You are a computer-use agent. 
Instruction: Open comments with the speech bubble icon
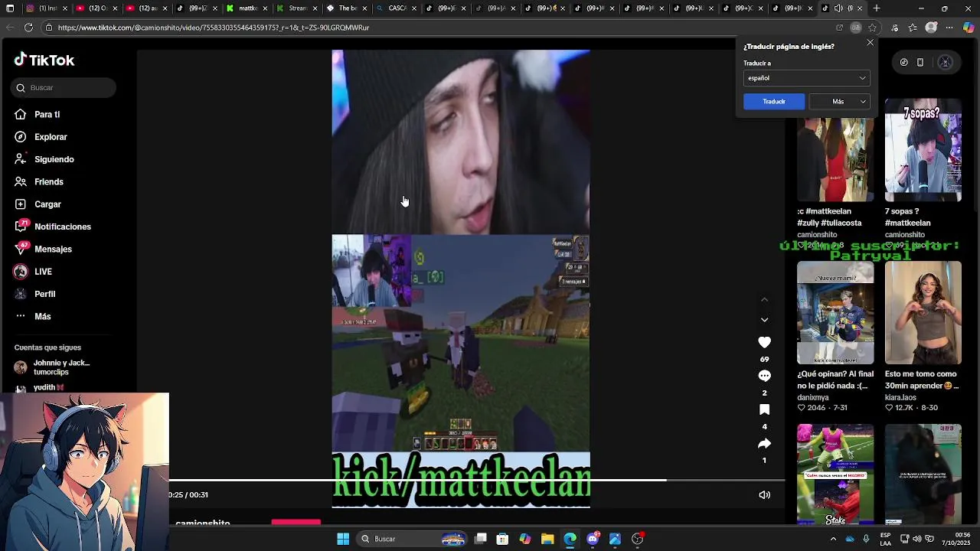coord(764,376)
